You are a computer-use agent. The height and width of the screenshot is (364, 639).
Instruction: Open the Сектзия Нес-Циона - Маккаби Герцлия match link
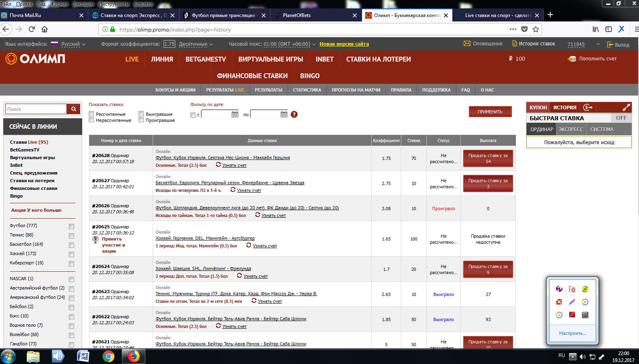coord(223,158)
